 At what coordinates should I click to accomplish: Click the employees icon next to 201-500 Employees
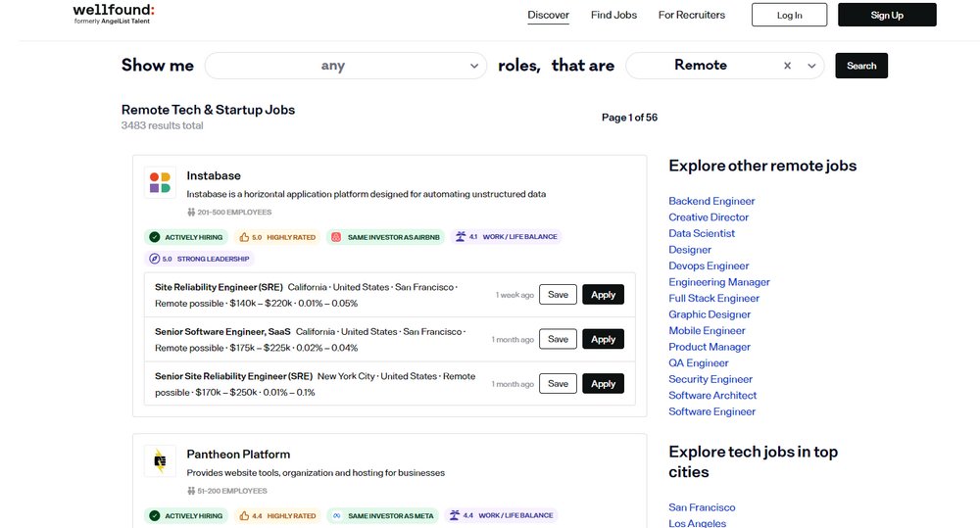(x=191, y=213)
